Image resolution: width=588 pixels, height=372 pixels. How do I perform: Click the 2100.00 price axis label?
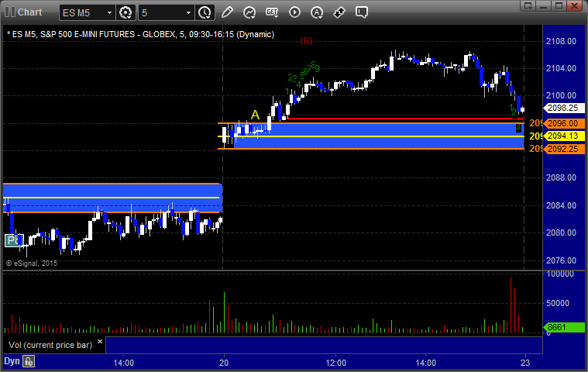[x=561, y=95]
